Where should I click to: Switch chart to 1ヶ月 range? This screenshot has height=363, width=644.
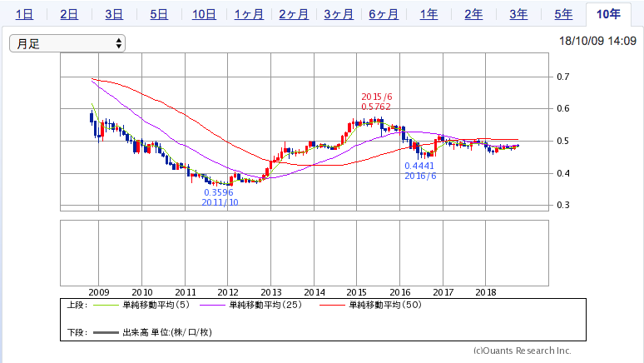(250, 14)
